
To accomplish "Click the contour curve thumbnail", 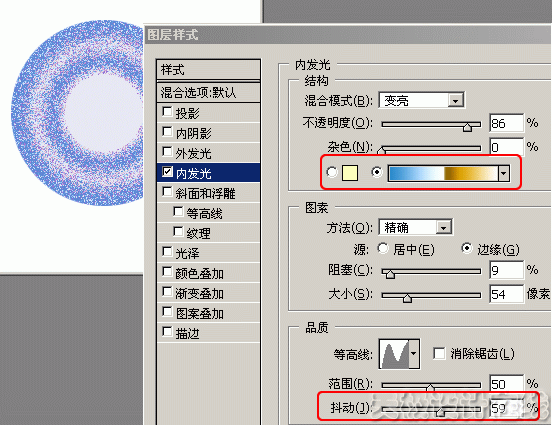I will point(394,354).
